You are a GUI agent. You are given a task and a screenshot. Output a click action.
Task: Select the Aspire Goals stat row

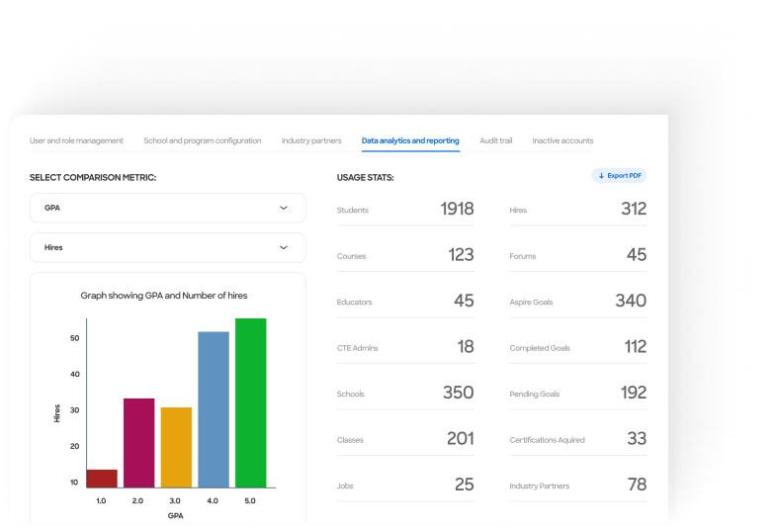pyautogui.click(x=577, y=302)
